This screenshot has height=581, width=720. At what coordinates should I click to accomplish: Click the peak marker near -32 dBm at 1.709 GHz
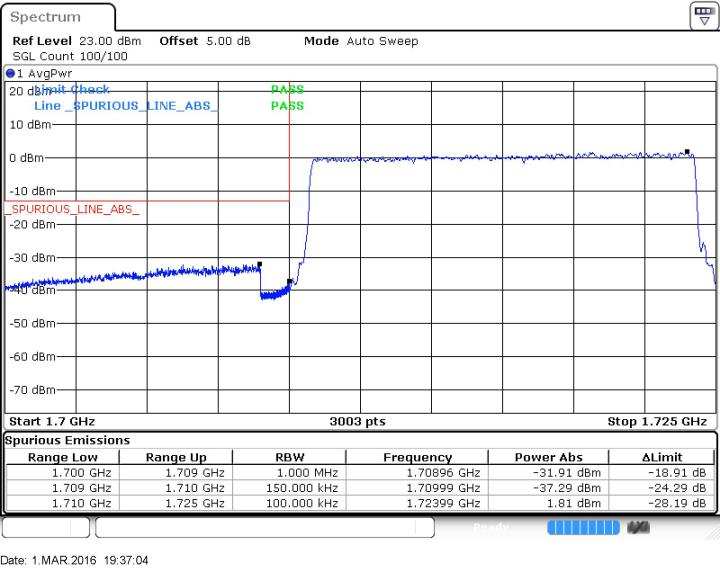(x=259, y=264)
